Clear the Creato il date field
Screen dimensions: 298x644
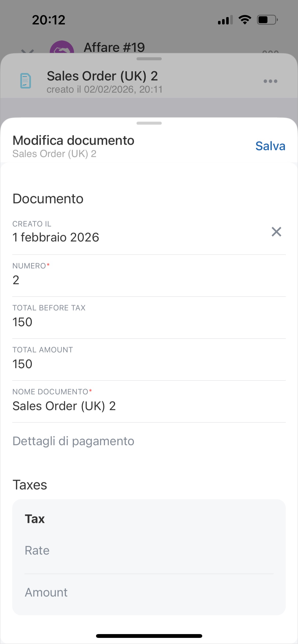(276, 232)
